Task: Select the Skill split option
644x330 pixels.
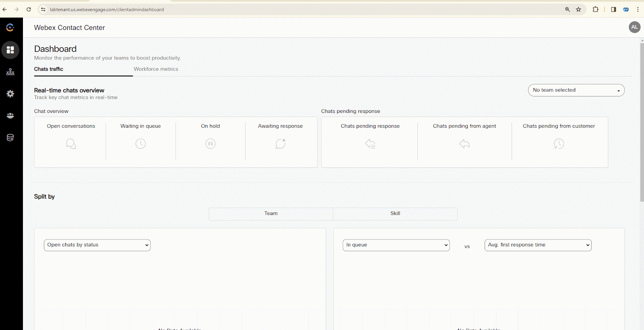Action: pos(395,213)
